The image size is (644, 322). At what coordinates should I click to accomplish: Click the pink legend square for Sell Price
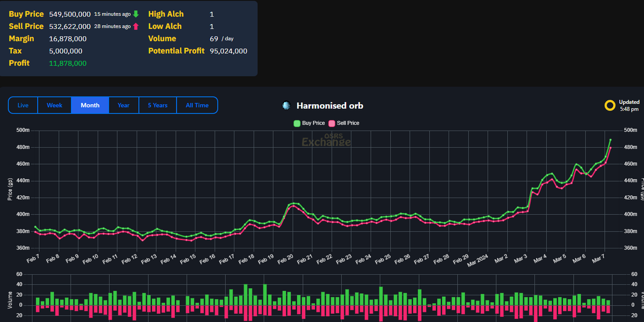[331, 123]
